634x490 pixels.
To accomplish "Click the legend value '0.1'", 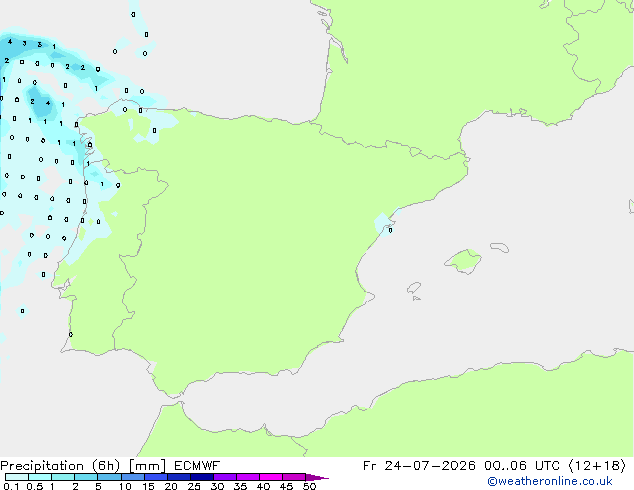I will [11, 486].
